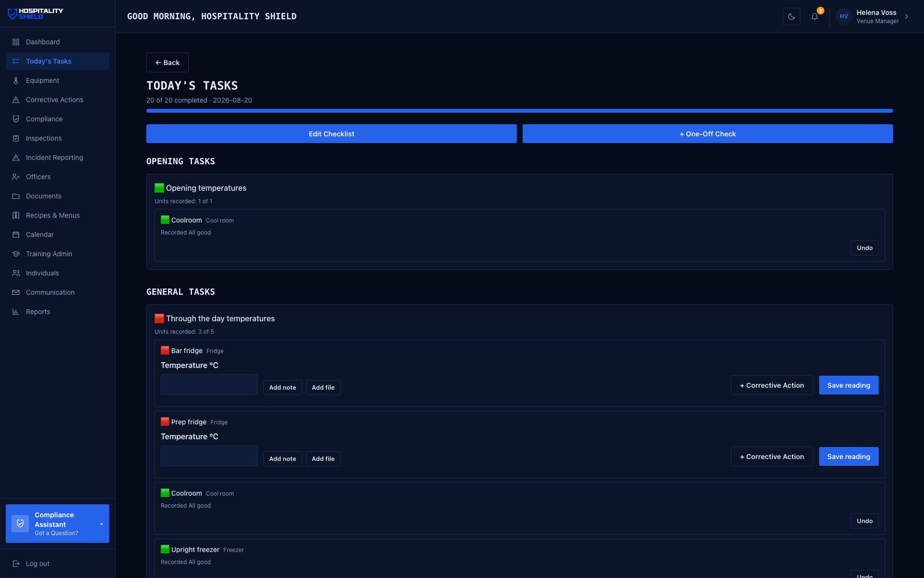Click the Log out icon
Image resolution: width=924 pixels, height=578 pixels.
[16, 564]
